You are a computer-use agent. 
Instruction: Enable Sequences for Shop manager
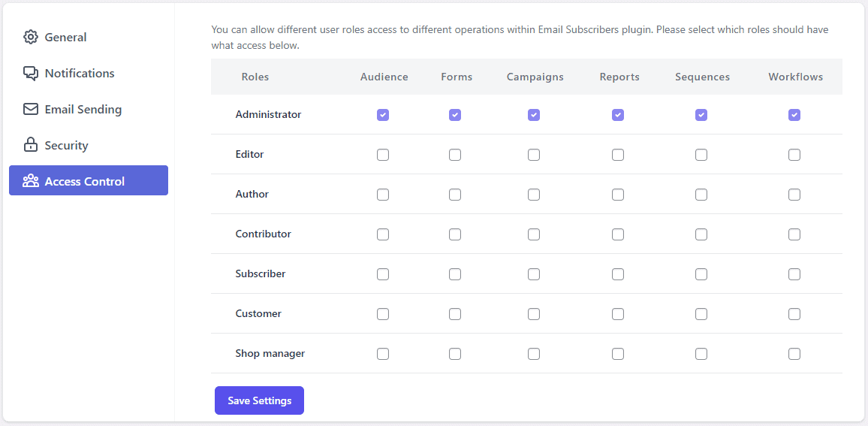701,353
